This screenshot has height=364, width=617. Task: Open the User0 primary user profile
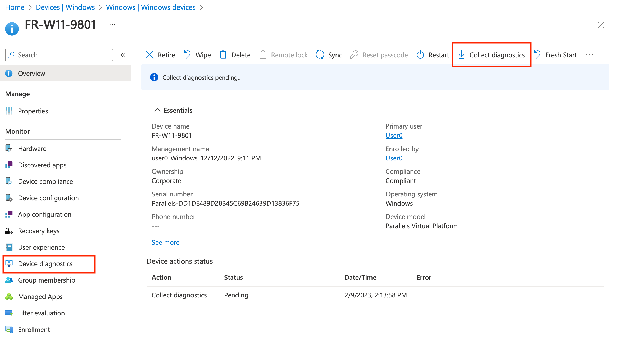tap(394, 135)
